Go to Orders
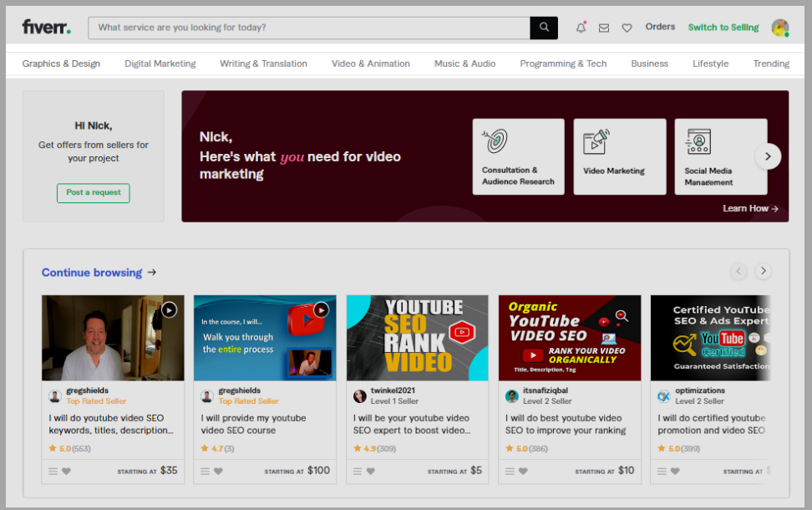 pyautogui.click(x=660, y=27)
